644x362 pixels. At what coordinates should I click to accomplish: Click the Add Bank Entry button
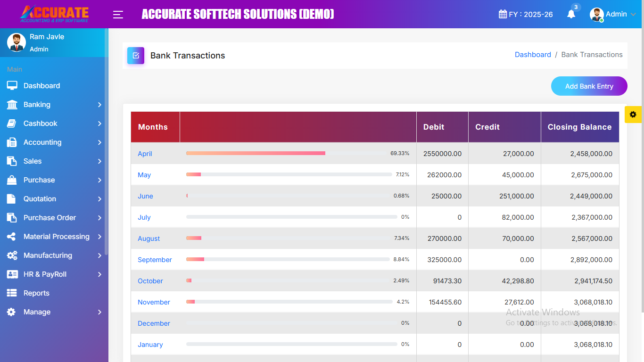click(x=589, y=86)
